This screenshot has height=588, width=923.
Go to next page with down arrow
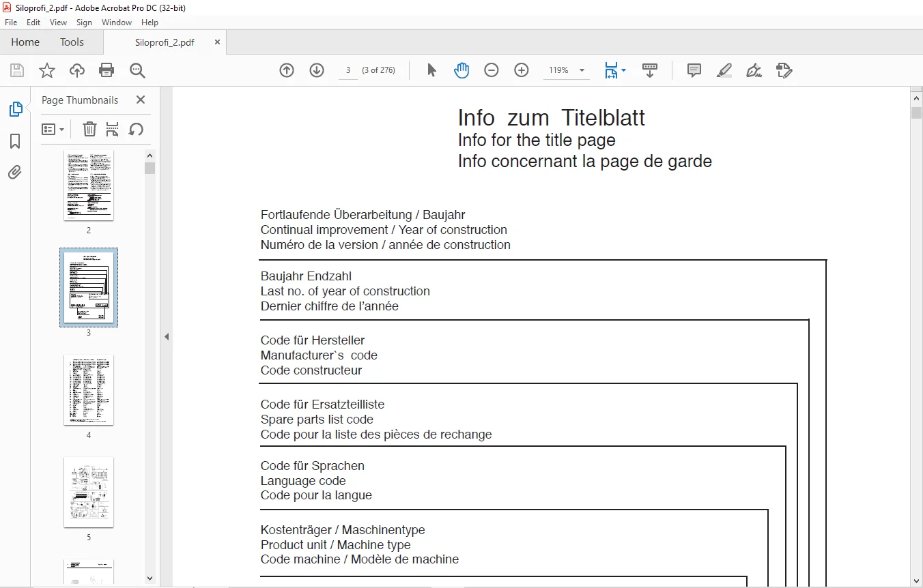pos(317,70)
